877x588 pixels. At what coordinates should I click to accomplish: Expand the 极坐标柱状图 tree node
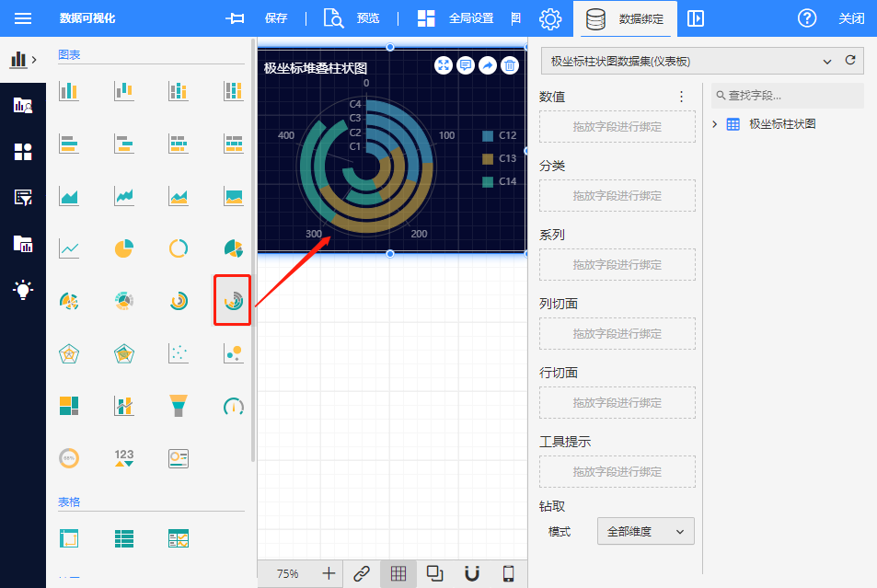click(715, 124)
